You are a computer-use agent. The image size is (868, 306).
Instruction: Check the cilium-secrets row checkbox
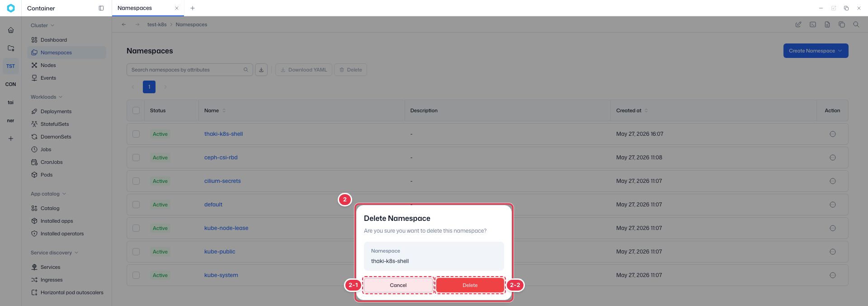[136, 181]
